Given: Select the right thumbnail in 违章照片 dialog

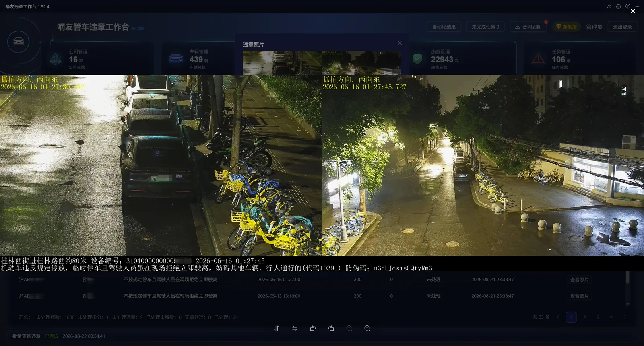Looking at the screenshot, I should click(361, 63).
